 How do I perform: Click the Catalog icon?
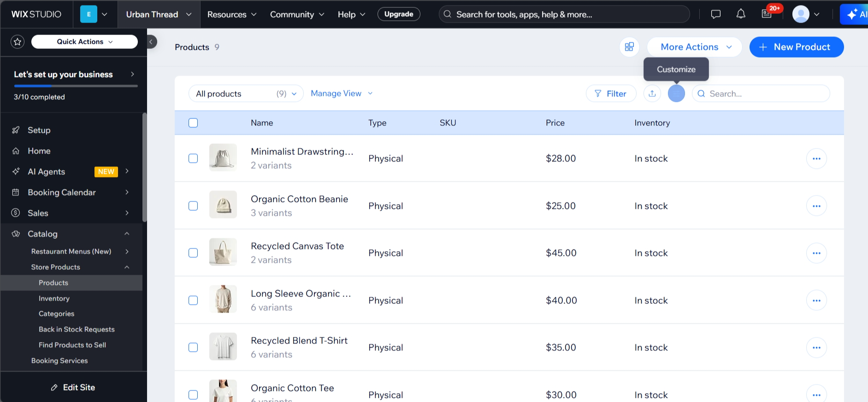[16, 234]
